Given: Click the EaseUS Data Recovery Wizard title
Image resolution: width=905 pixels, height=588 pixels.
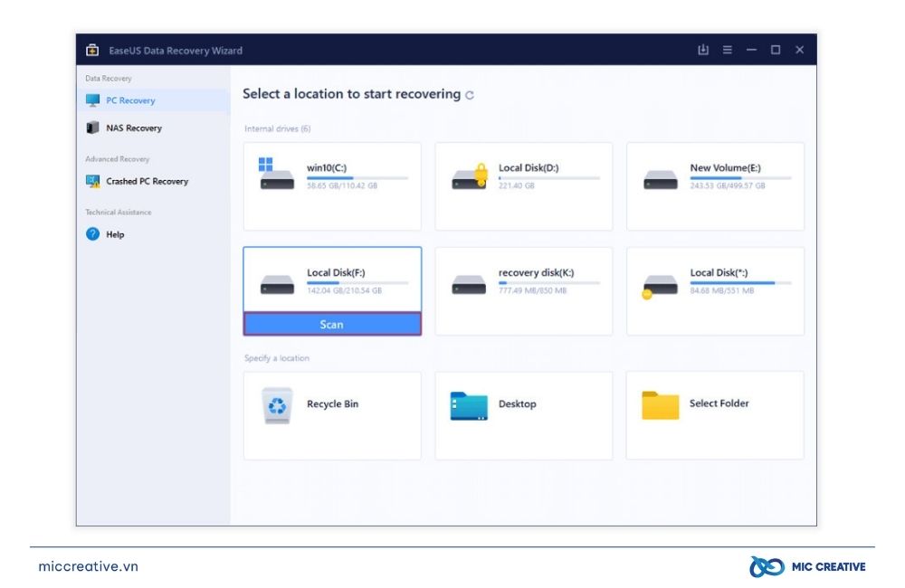Looking at the screenshot, I should click(x=176, y=50).
